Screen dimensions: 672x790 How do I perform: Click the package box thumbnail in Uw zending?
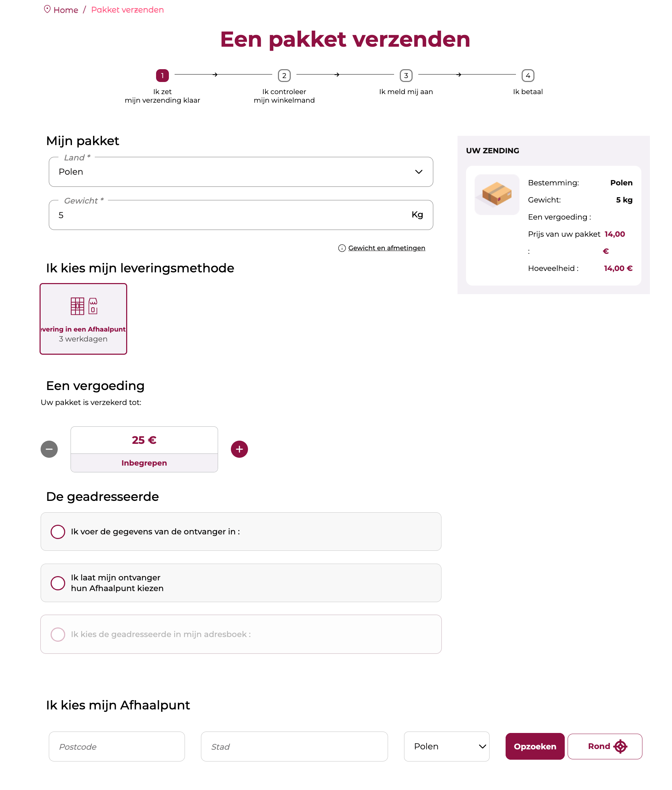point(497,194)
